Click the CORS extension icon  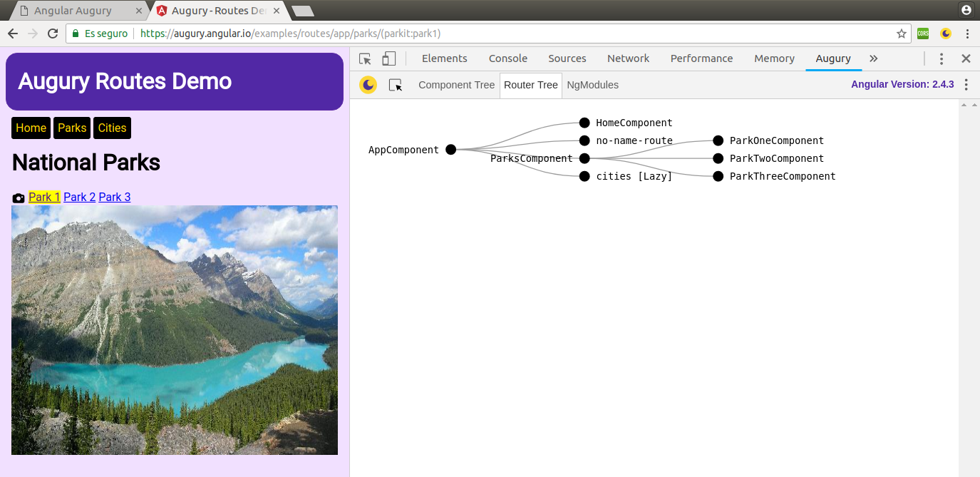coord(923,34)
